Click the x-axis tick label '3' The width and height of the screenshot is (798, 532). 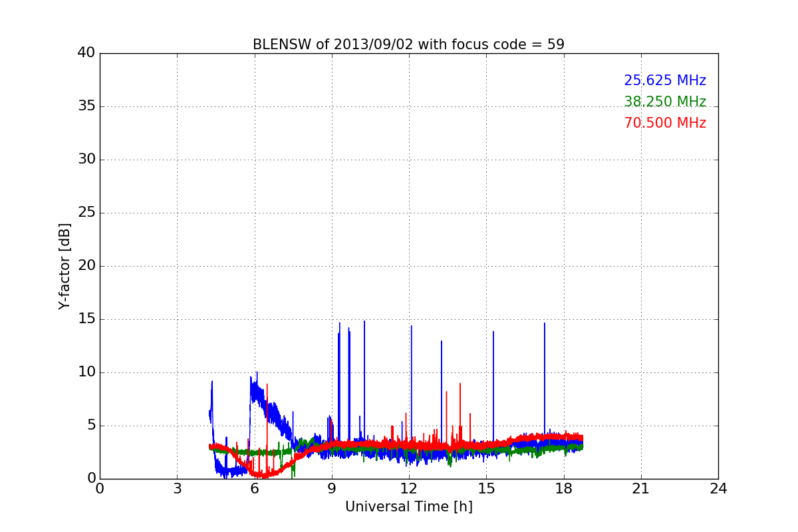[x=177, y=489]
